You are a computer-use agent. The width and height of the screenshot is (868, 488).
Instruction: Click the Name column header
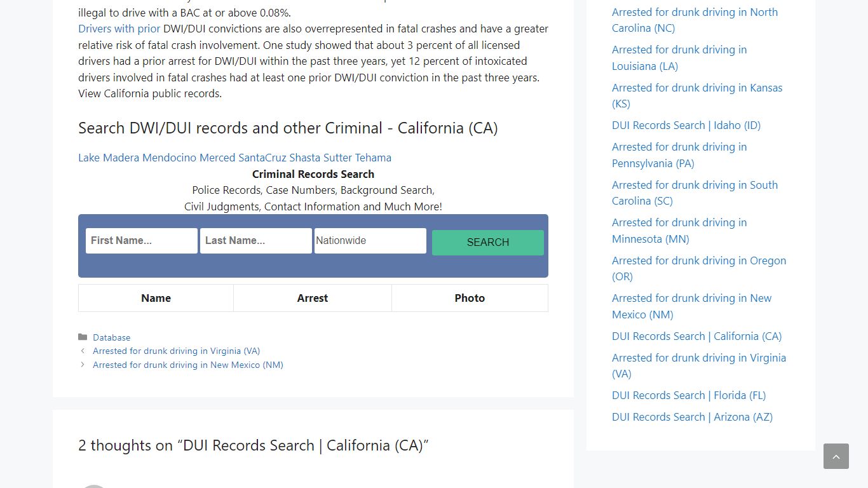tap(156, 298)
